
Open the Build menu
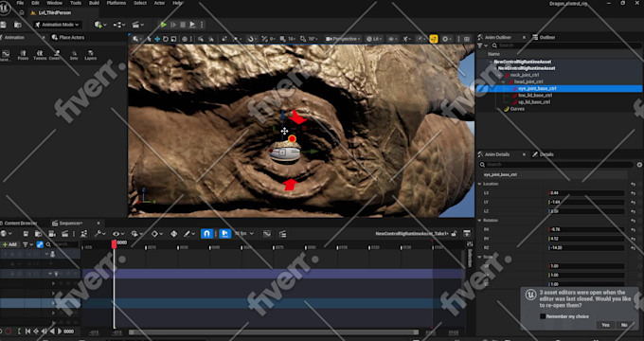[x=94, y=3]
